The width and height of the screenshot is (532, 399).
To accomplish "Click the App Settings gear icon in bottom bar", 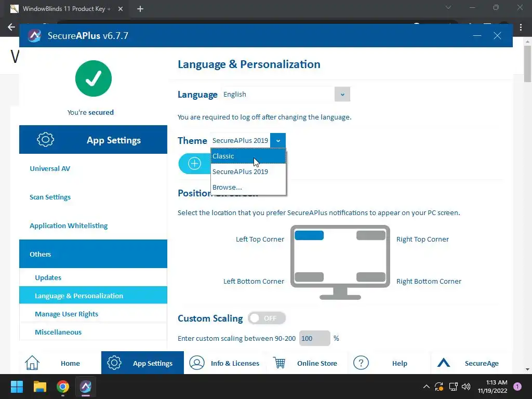I will pos(114,363).
